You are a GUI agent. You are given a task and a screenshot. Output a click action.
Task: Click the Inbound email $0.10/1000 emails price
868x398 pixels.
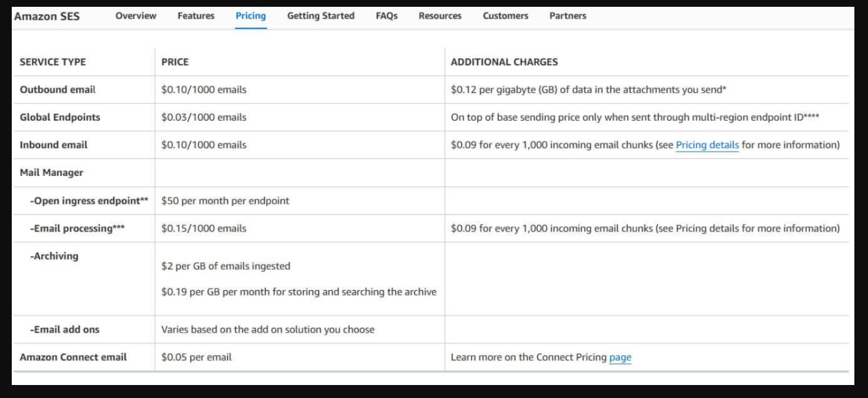tap(204, 145)
